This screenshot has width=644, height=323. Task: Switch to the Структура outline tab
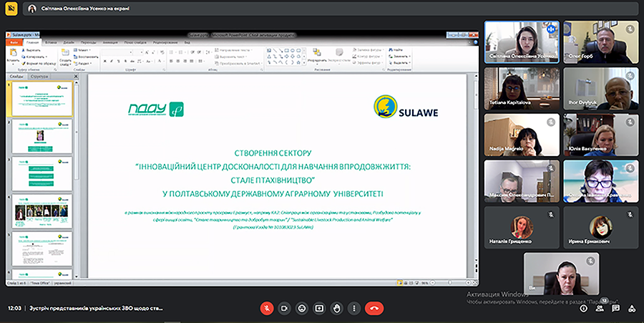coord(39,77)
